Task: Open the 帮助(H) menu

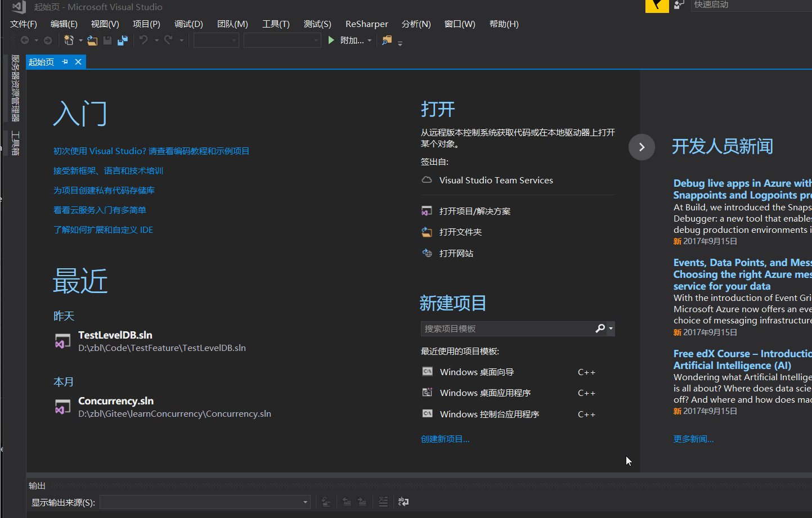Action: pos(504,24)
